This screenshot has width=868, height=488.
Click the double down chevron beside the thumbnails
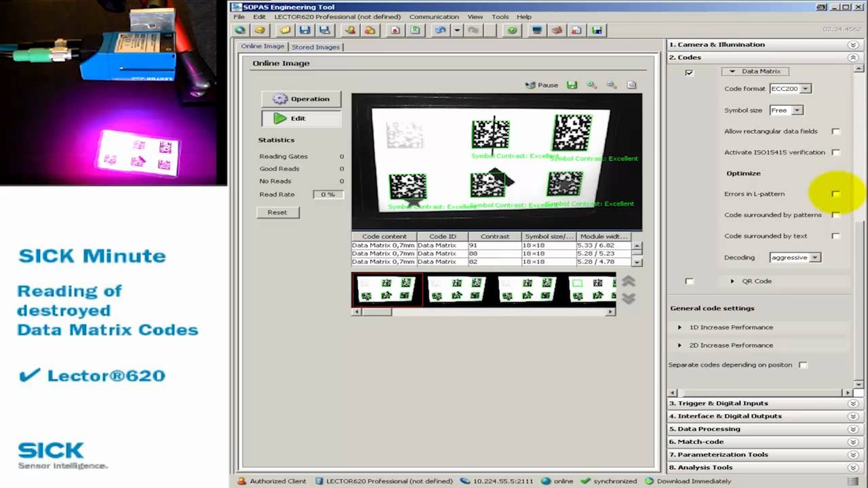(629, 298)
